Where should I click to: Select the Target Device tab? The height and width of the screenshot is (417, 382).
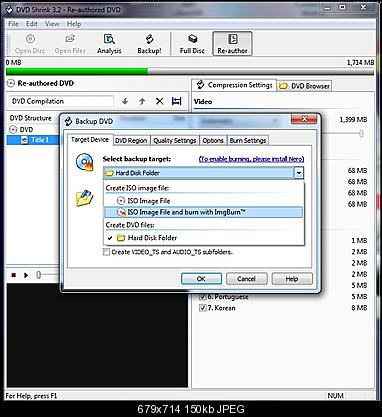click(x=90, y=140)
